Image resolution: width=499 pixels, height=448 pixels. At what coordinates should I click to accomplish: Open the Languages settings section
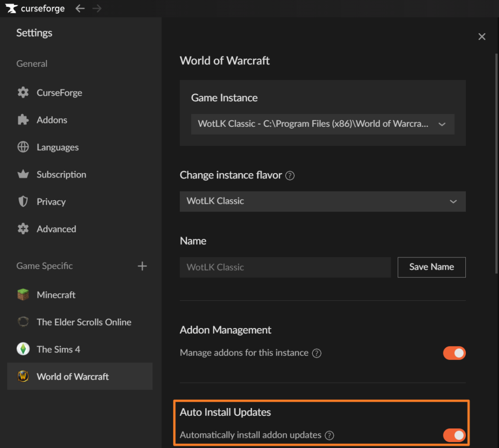pos(80,147)
